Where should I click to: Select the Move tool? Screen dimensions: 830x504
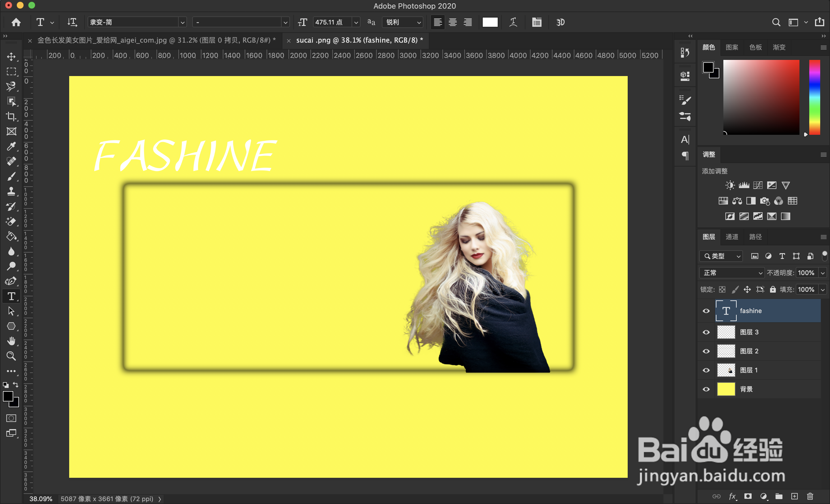point(11,56)
